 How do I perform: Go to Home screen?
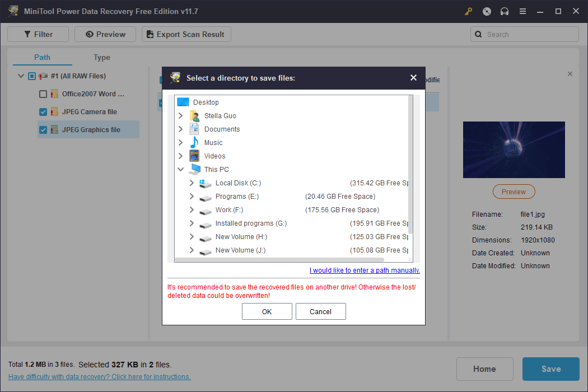click(484, 368)
